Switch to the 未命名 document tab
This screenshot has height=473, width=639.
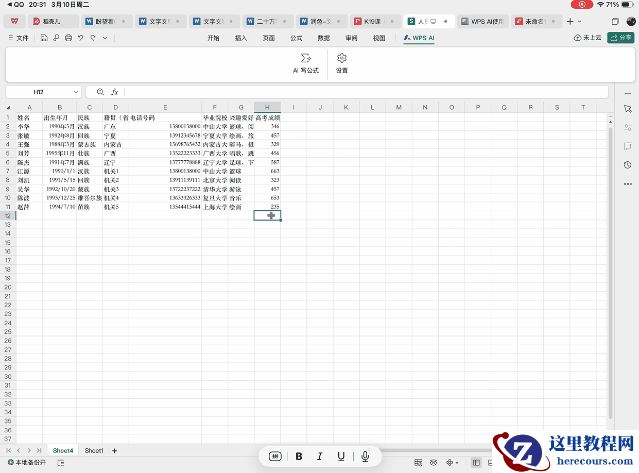pyautogui.click(x=535, y=21)
